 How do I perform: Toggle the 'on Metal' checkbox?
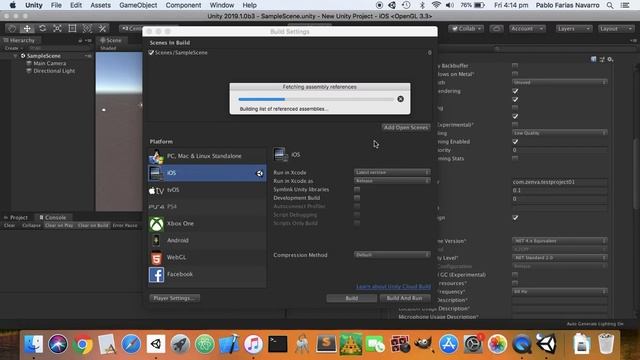point(515,74)
